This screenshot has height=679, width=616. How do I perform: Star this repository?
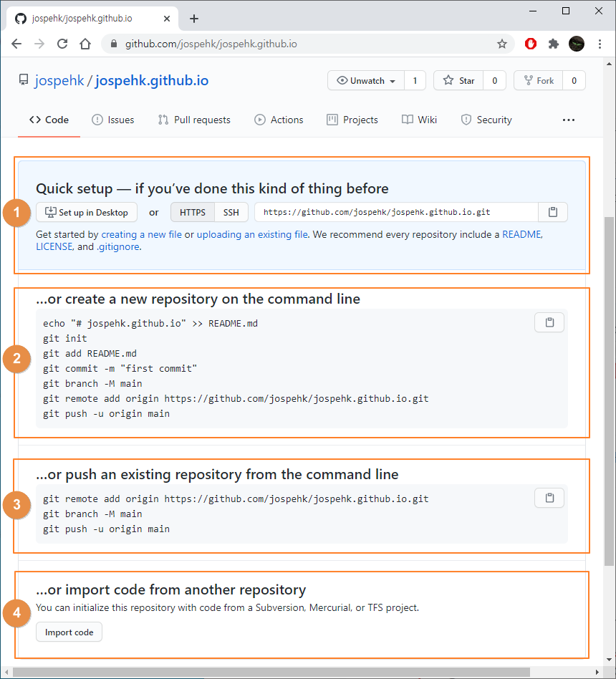point(458,80)
